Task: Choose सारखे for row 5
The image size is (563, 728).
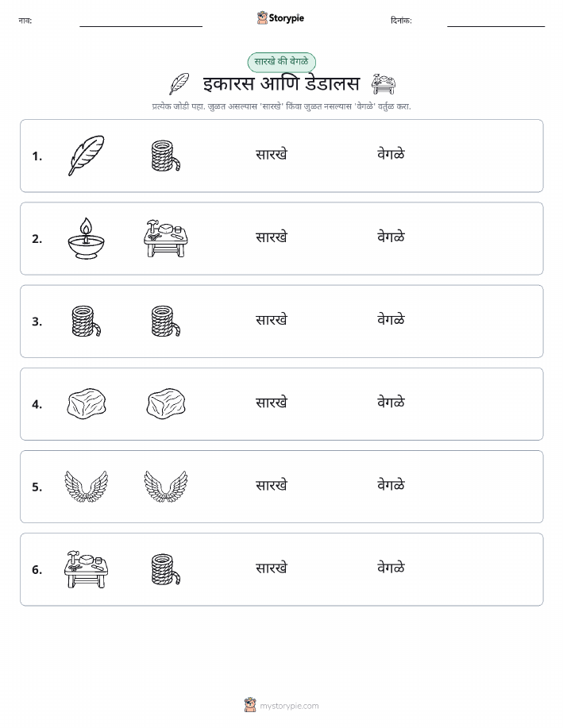Action: click(272, 485)
